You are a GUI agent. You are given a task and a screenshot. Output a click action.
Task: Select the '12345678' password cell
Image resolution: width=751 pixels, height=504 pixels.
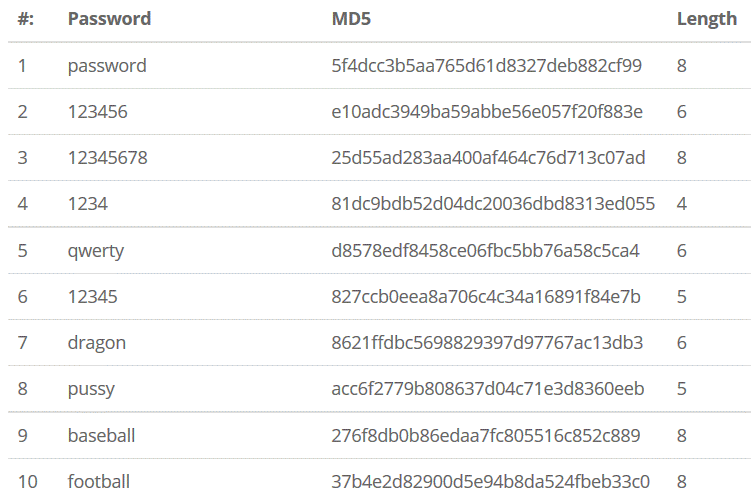(x=107, y=158)
